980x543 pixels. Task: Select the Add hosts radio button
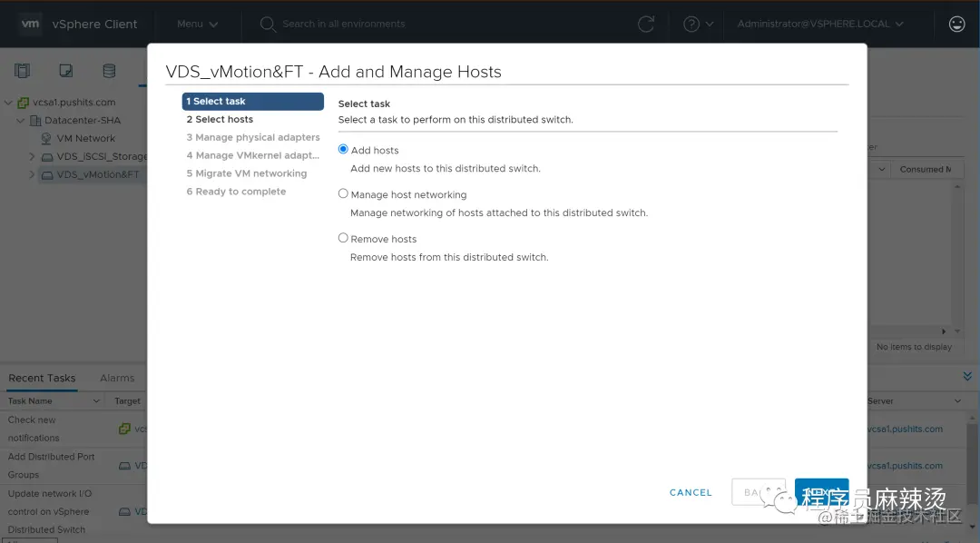[343, 150]
